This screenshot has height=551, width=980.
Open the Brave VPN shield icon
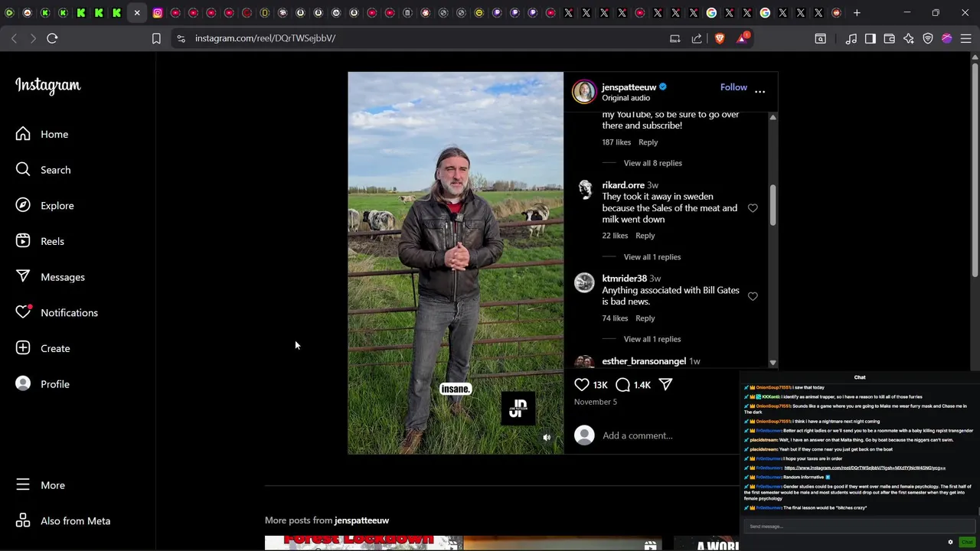[x=928, y=38]
